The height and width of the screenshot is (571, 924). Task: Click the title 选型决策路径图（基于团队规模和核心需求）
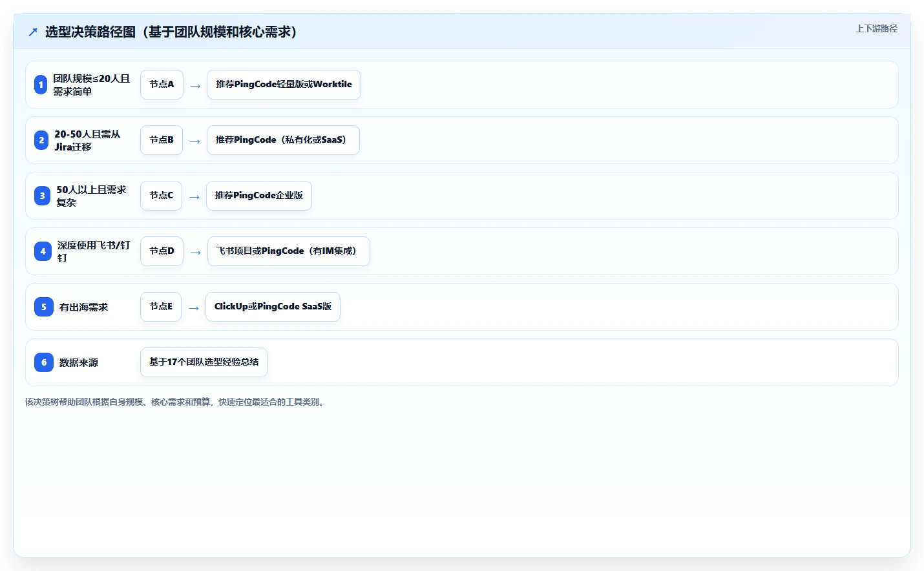[x=171, y=32]
